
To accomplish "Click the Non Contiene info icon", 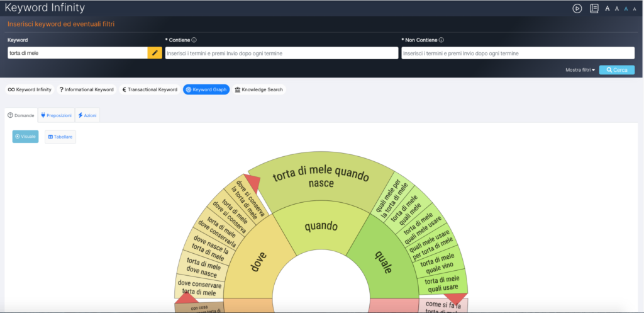I will [441, 40].
